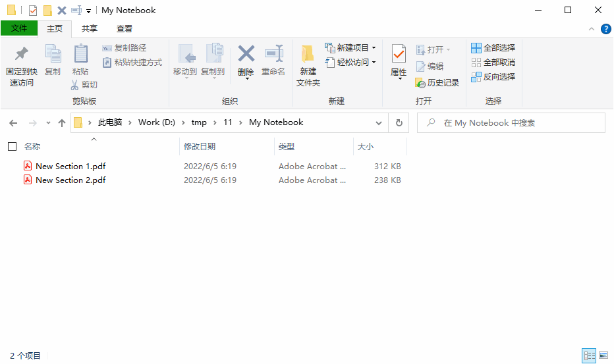Click the folder icon in address bar
Image resolution: width=614 pixels, height=364 pixels.
point(78,123)
